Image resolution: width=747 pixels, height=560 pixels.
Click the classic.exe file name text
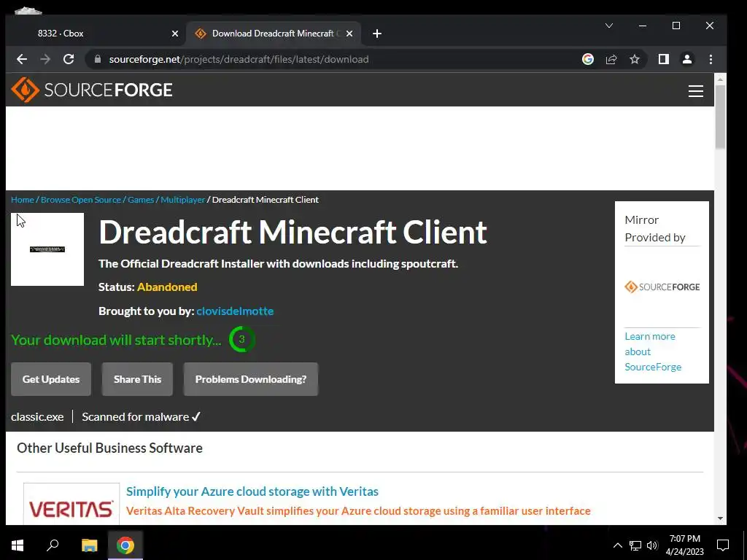tap(37, 416)
